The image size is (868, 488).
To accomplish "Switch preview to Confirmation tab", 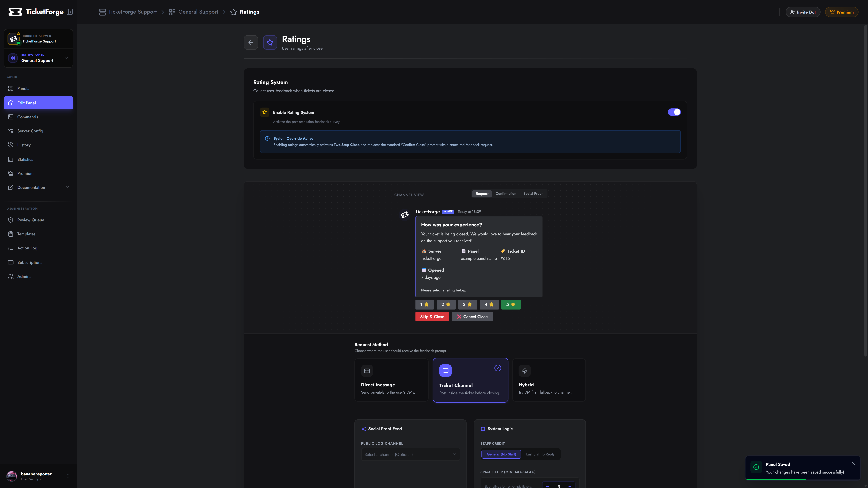I will (506, 194).
